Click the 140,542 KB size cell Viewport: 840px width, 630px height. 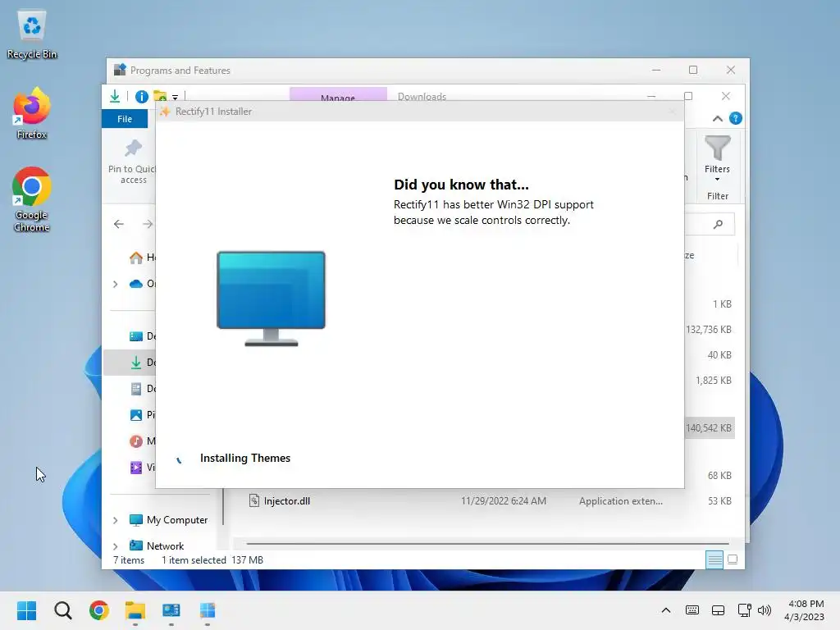[x=709, y=428]
